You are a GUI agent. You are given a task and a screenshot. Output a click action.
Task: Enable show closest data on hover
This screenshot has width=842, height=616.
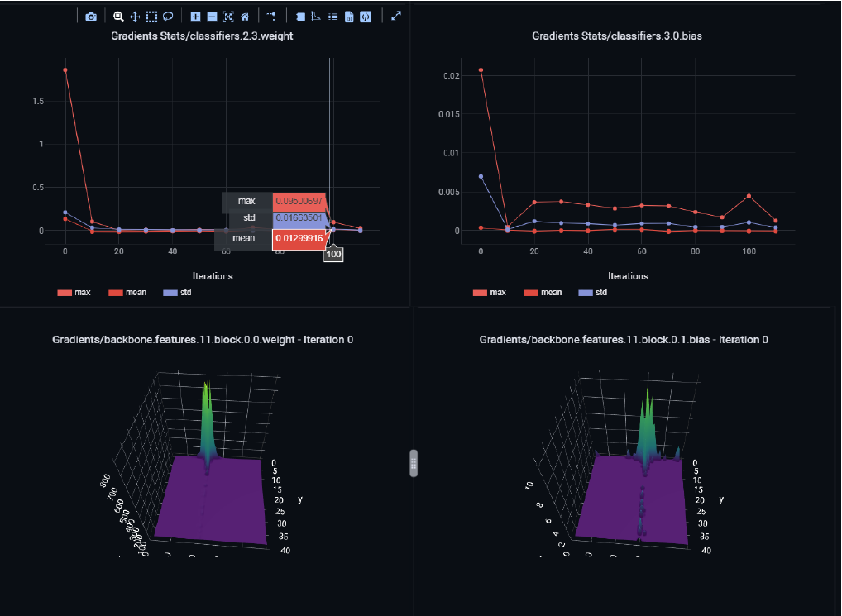pos(300,17)
